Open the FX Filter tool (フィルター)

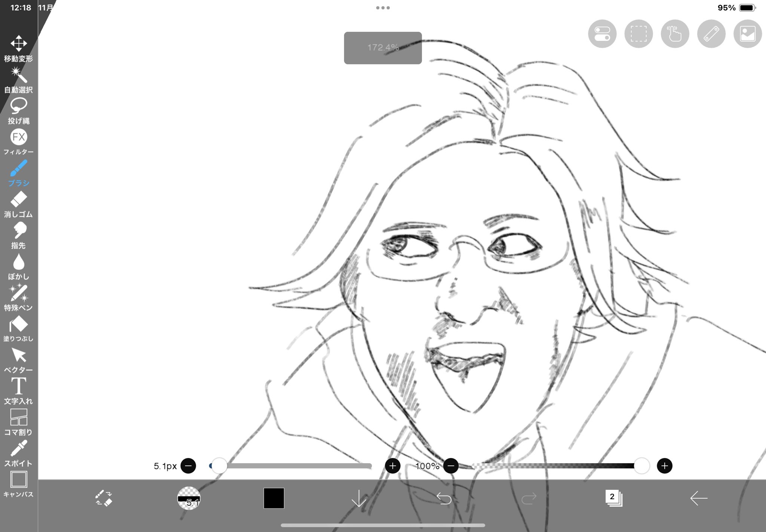pos(18,137)
